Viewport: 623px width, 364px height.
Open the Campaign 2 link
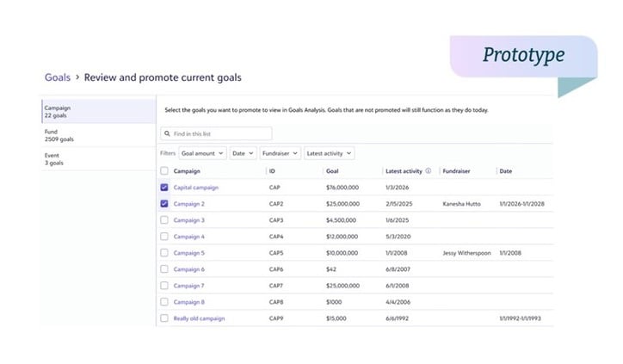click(x=188, y=204)
